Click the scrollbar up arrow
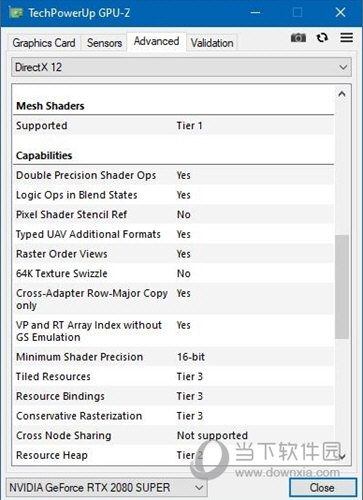Screen dimensions: 363x500 [342, 94]
